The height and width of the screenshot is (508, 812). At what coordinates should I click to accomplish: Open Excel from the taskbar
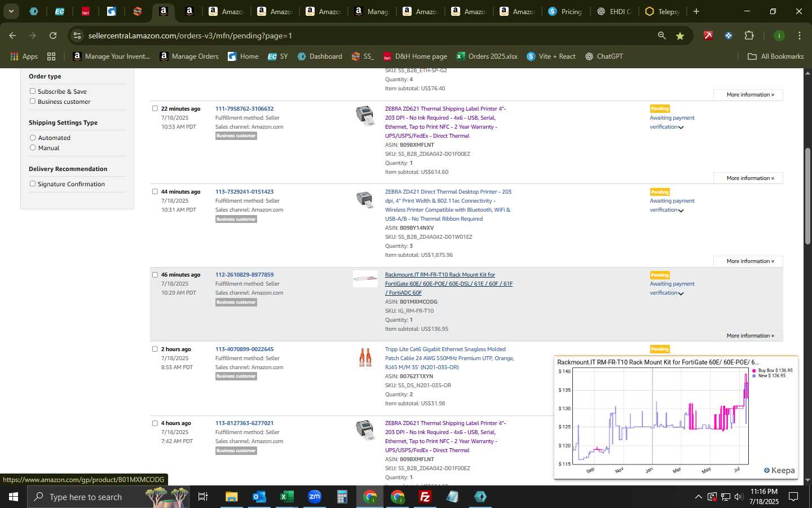[x=286, y=497]
